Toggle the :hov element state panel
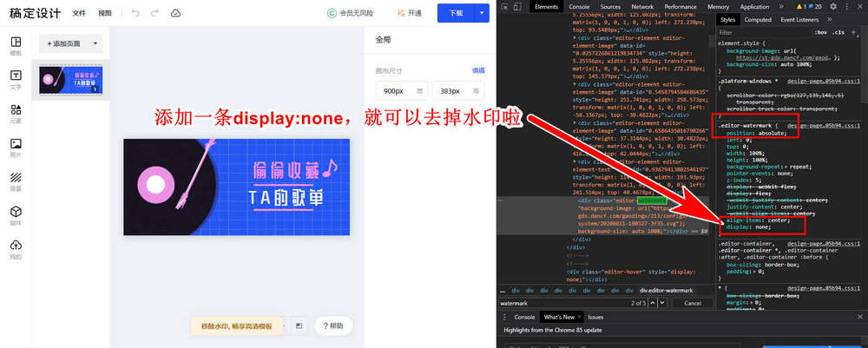This screenshot has width=868, height=348. point(820,33)
